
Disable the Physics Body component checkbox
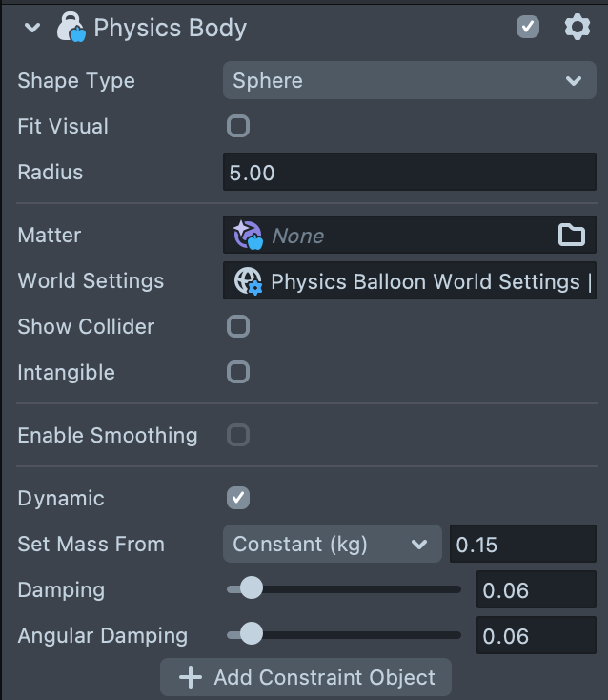[x=528, y=27]
